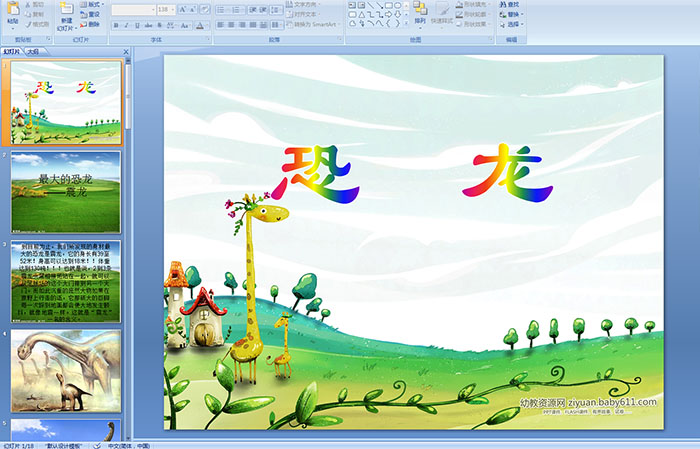Toggle Bold formatting

point(116,25)
